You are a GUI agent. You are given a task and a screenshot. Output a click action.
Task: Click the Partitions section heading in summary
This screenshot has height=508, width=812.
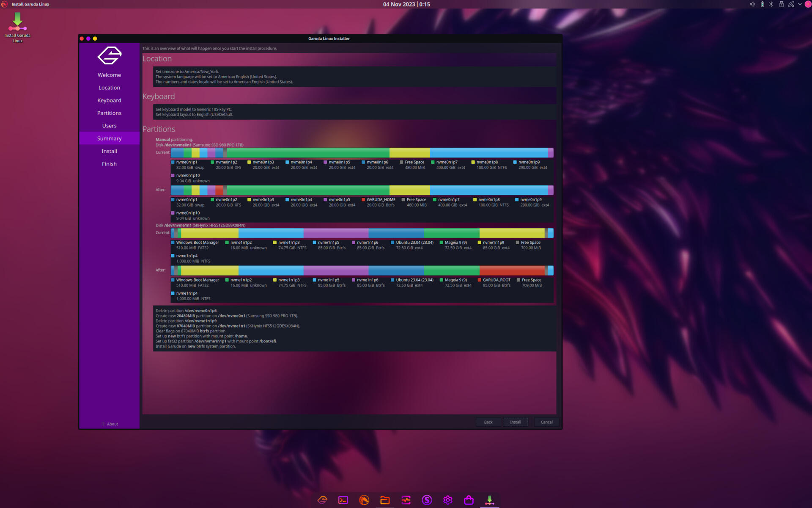(159, 129)
